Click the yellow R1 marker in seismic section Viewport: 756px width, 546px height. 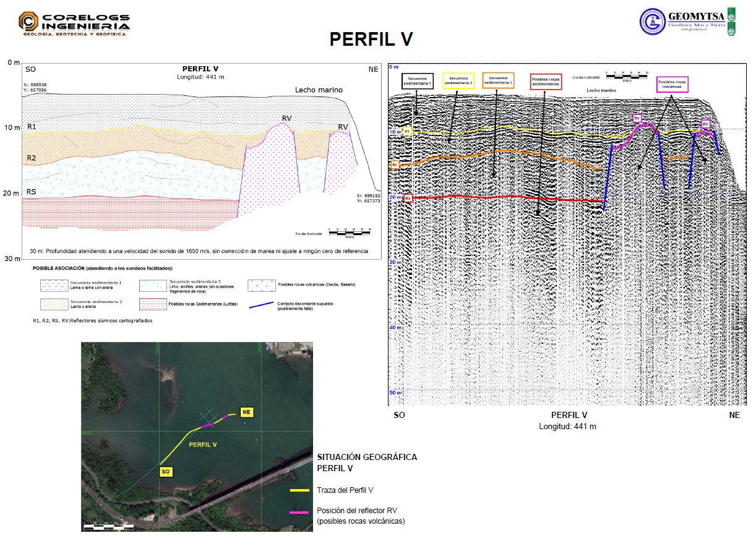408,132
